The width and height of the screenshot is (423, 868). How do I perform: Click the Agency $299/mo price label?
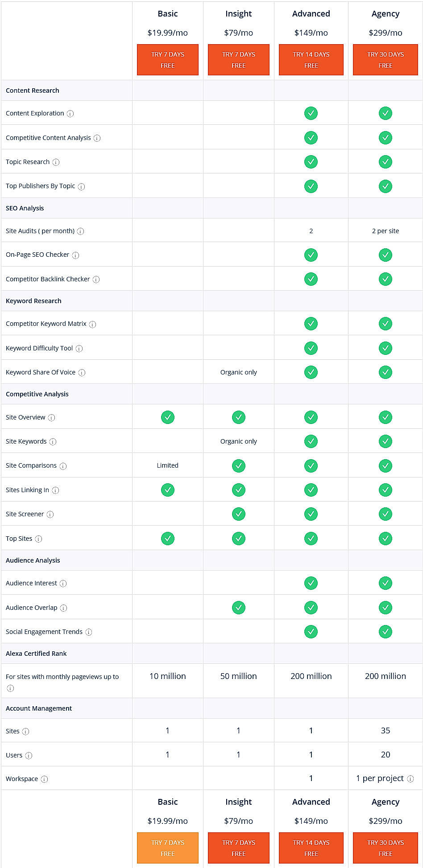click(x=385, y=33)
